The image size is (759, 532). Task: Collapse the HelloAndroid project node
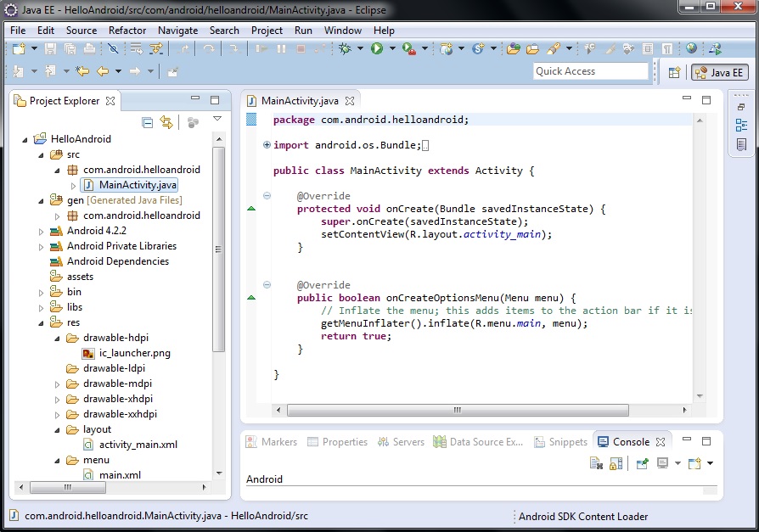[x=25, y=140]
